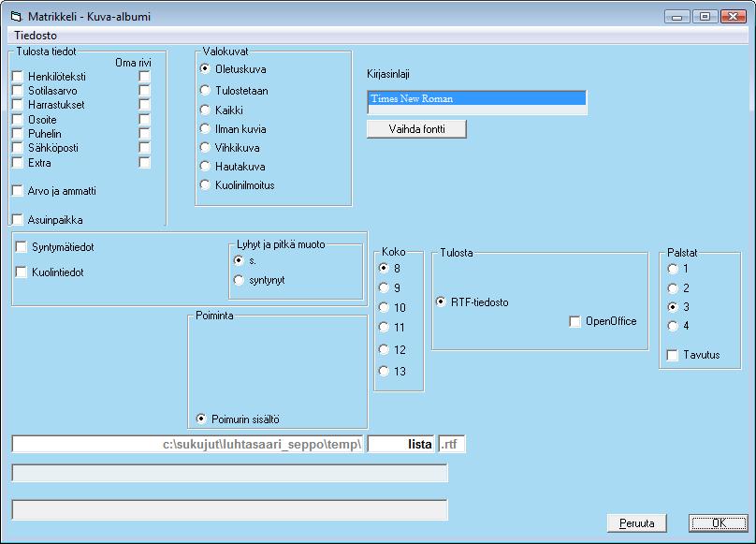Enable Arvo ja ammatti checkbox
Screen dimensions: 756x544
click(x=18, y=191)
